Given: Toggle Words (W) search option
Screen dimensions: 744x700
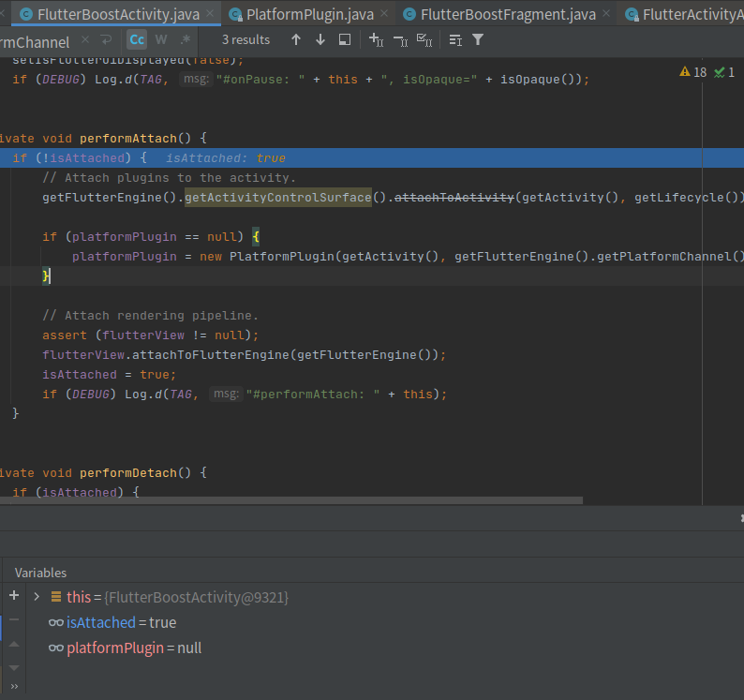Looking at the screenshot, I should point(161,40).
